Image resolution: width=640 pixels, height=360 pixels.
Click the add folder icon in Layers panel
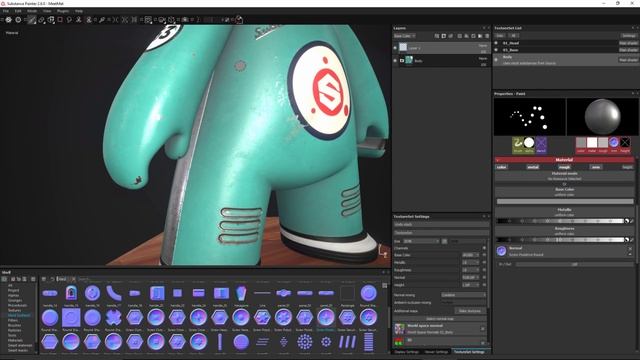pyautogui.click(x=480, y=36)
